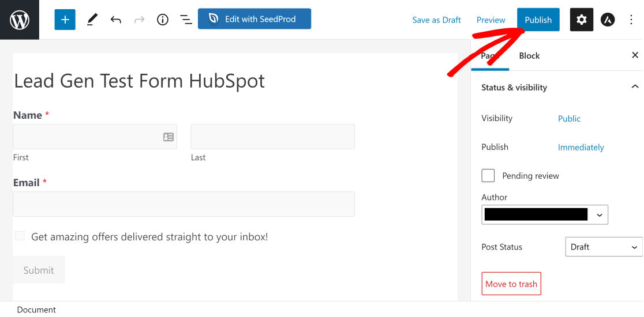Open the three-dot options menu

[632, 20]
